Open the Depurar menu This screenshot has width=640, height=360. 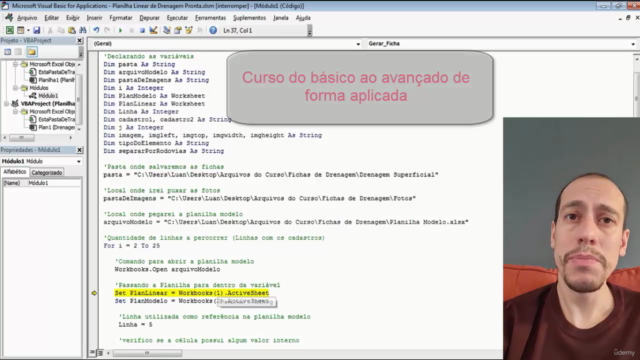click(x=149, y=18)
